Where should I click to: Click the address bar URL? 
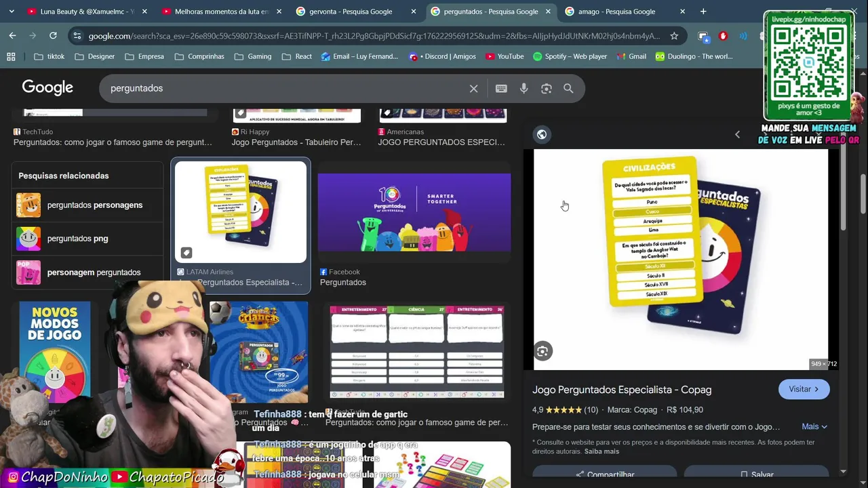click(374, 36)
